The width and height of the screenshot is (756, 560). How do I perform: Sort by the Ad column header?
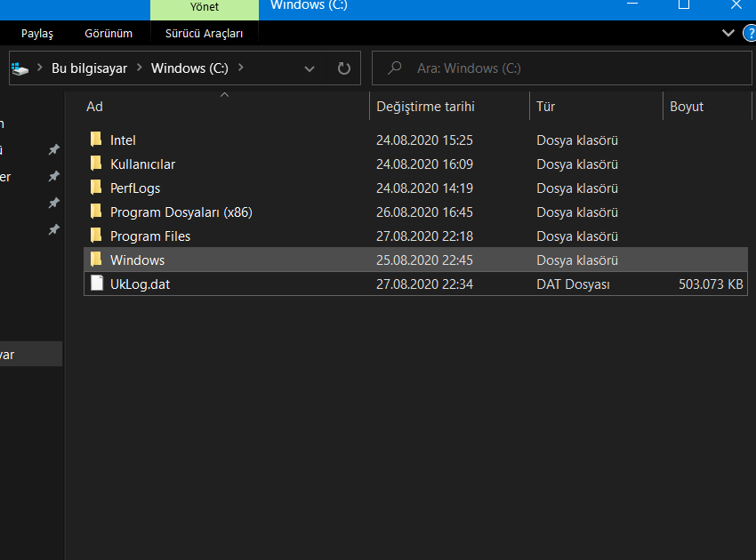click(94, 107)
